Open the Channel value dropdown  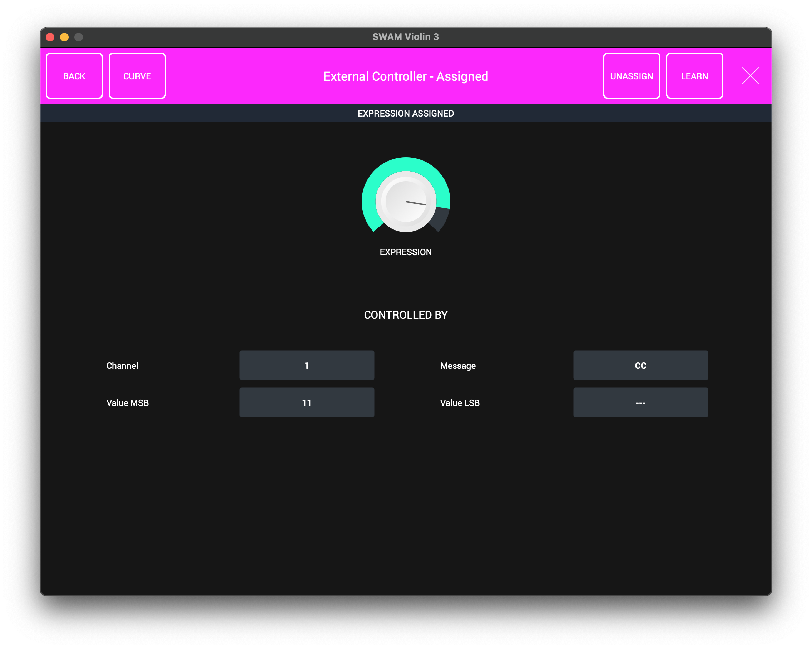point(307,365)
